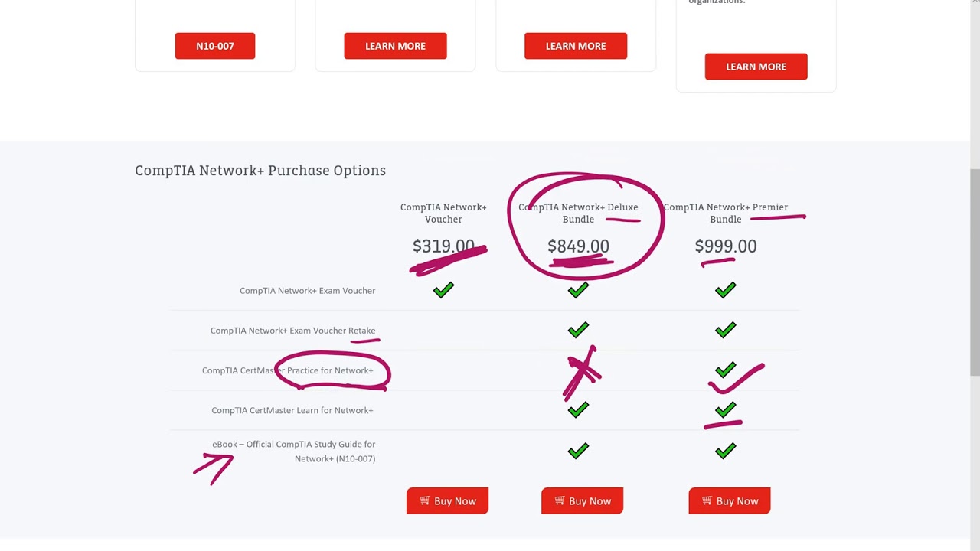Click Buy Now under Deluxe Bundle
This screenshot has width=980, height=551.
(582, 501)
